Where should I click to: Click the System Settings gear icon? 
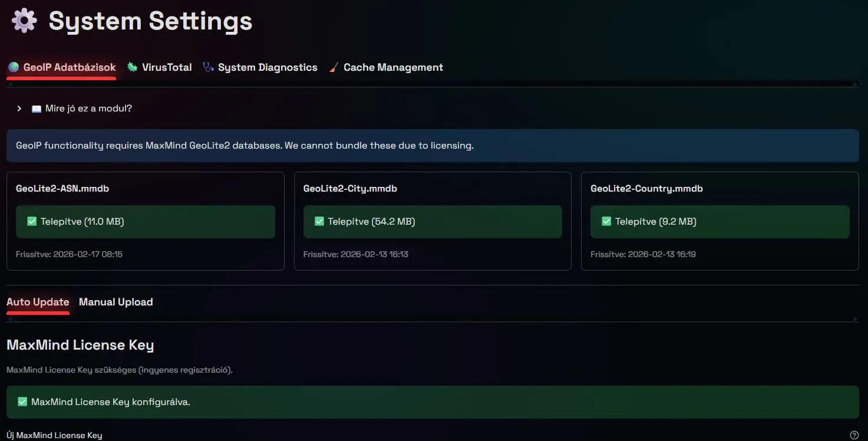coord(24,21)
